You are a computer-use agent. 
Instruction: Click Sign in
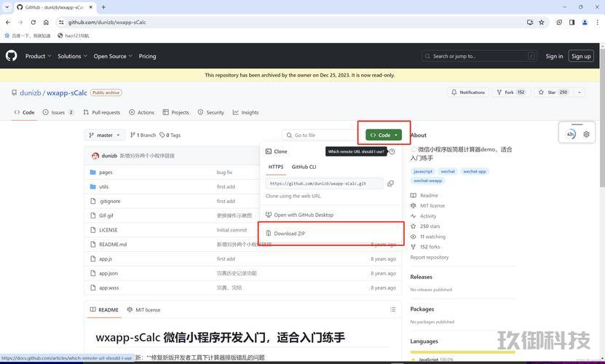(x=554, y=56)
